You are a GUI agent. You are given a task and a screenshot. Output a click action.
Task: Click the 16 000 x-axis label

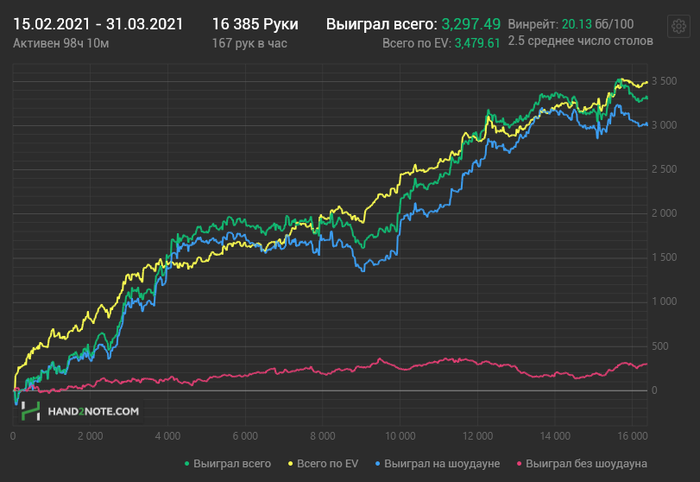point(632,436)
